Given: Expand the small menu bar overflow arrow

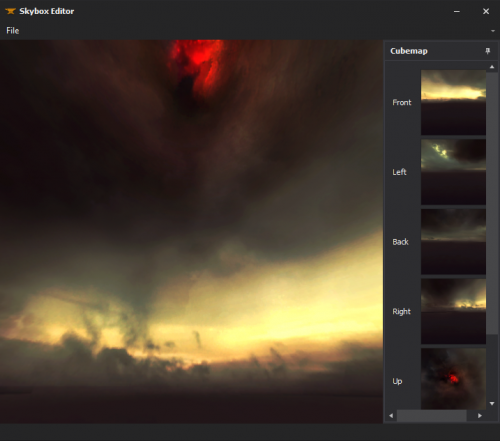Looking at the screenshot, I should click(x=493, y=31).
